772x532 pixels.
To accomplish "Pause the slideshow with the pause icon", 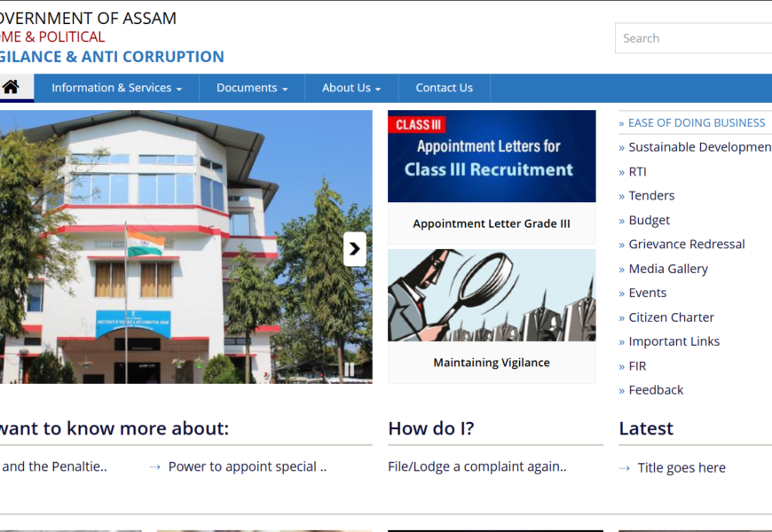I will click(350, 369).
